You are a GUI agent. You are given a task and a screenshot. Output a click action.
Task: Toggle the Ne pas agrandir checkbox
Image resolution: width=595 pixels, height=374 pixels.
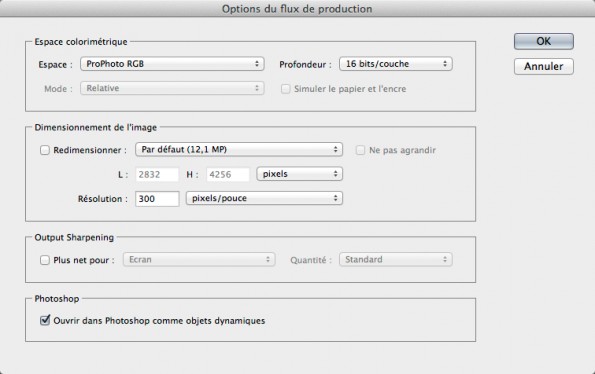pyautogui.click(x=360, y=150)
